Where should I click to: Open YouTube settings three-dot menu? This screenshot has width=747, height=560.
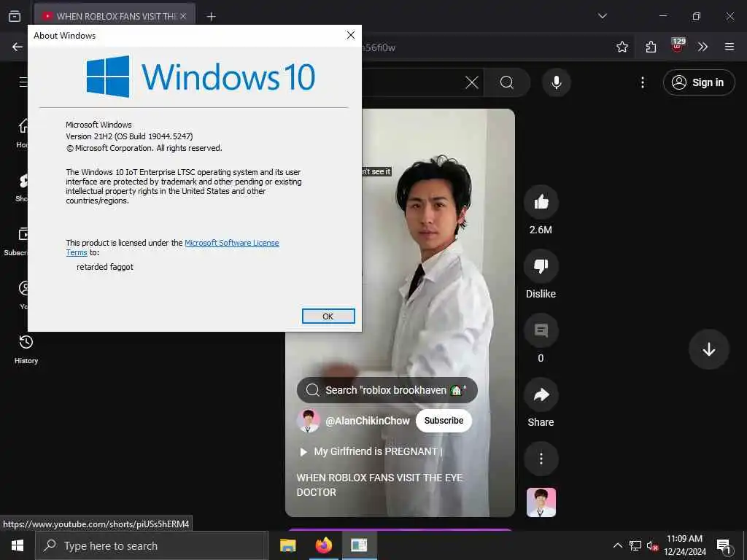click(x=642, y=82)
